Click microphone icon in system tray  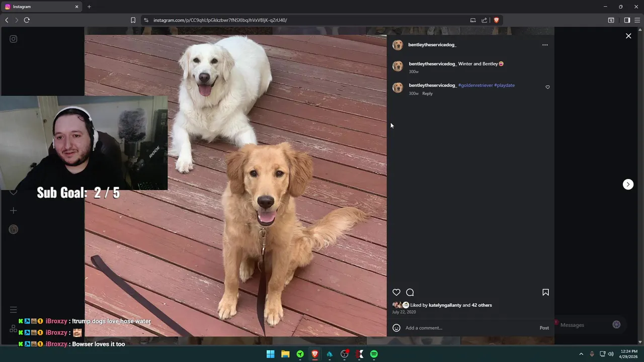(x=592, y=354)
